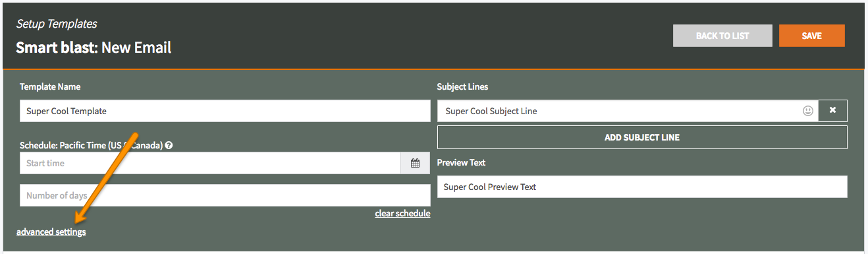Click the Smart blast: New Email heading
868x254 pixels.
pos(94,48)
